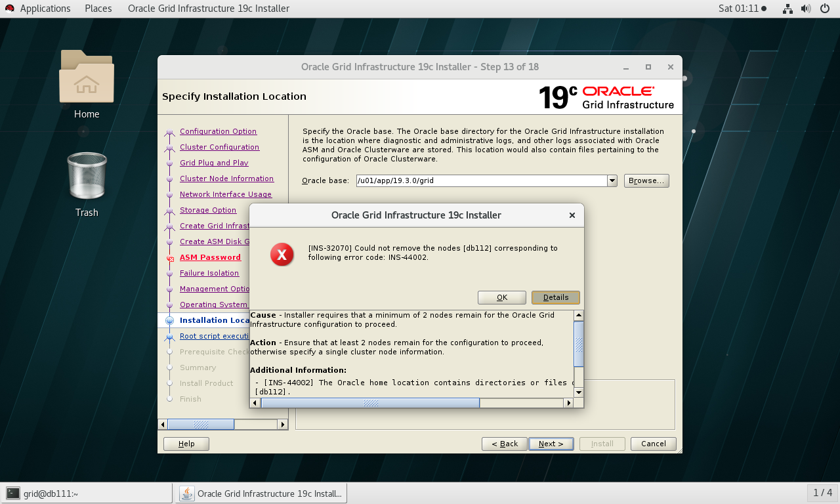Go to the Network Interface Usage step
Screen dimensions: 840x504
(x=226, y=194)
